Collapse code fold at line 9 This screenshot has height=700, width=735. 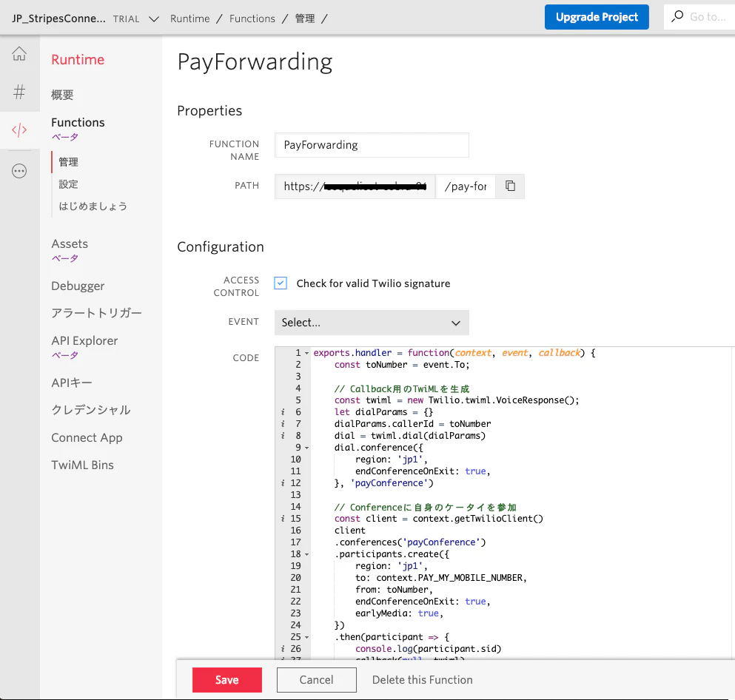pos(307,448)
